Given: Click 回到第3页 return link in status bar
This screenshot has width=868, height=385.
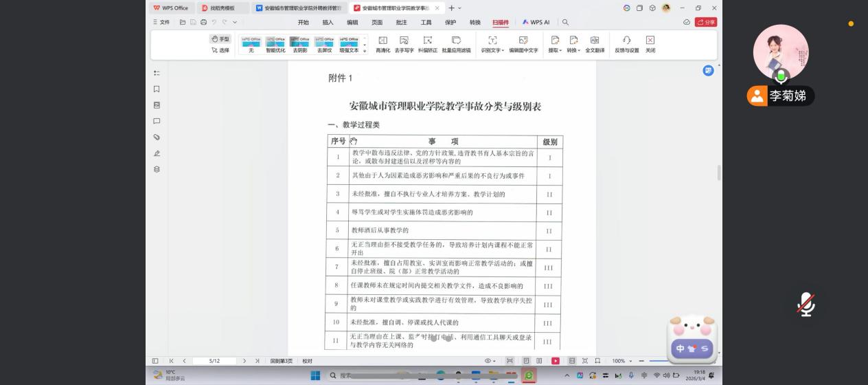Looking at the screenshot, I should [281, 361].
